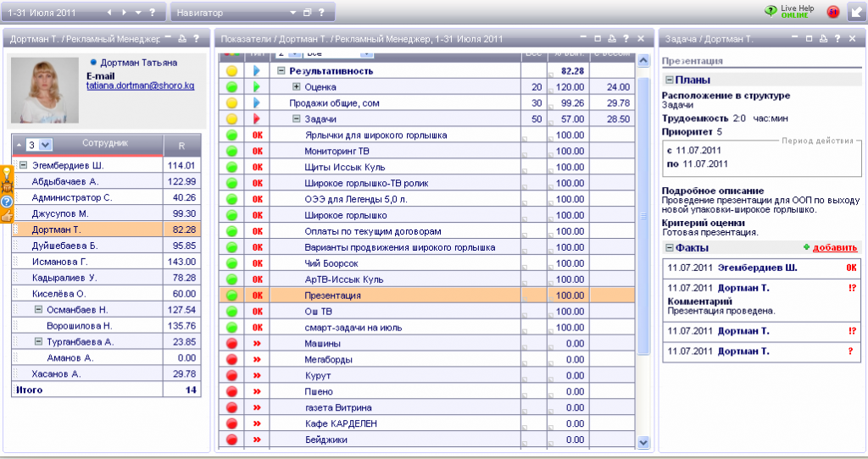Collapse the Задачи group
Image resolution: width=868 pixels, height=459 pixels.
click(x=296, y=119)
